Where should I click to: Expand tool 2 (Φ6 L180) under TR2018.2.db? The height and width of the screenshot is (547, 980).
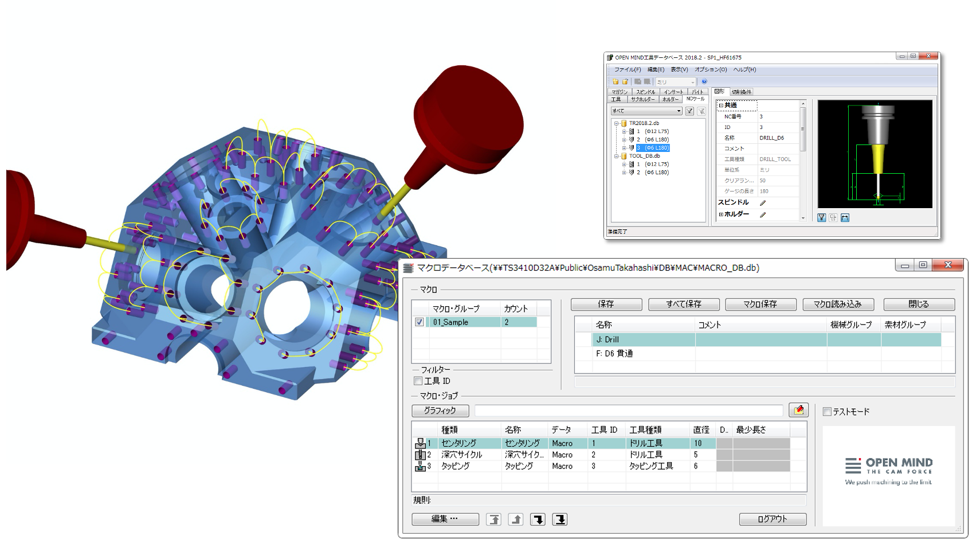click(624, 139)
